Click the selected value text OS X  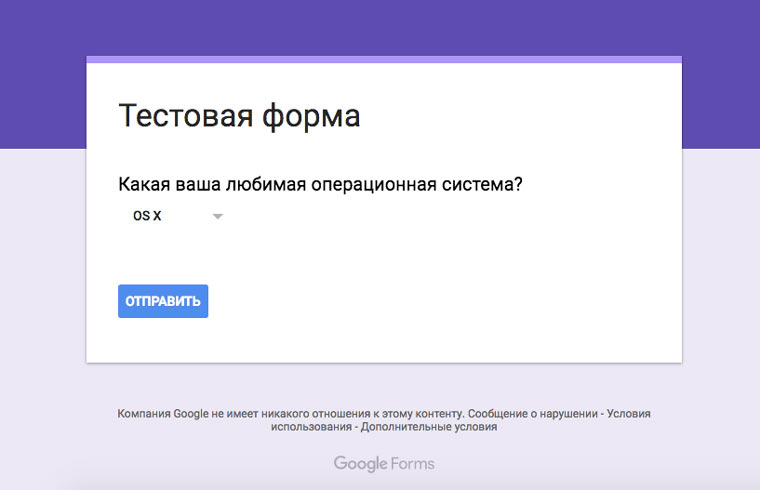pyautogui.click(x=147, y=216)
